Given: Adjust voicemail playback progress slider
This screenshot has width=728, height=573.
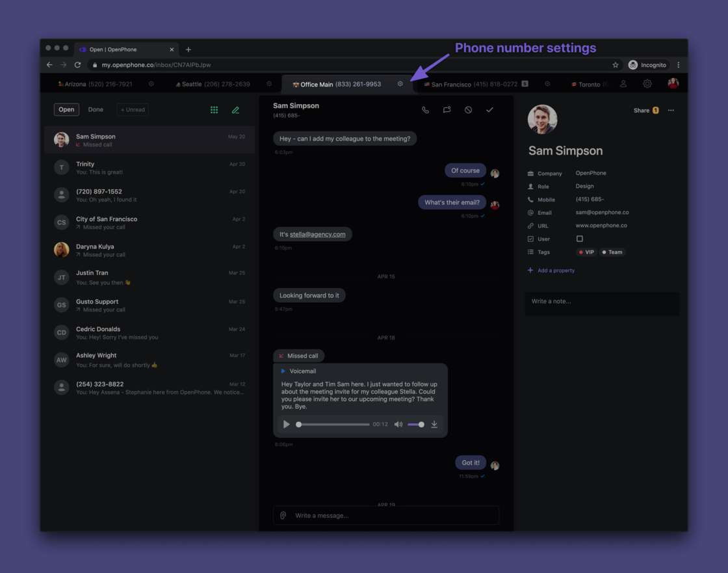Looking at the screenshot, I should [333, 424].
